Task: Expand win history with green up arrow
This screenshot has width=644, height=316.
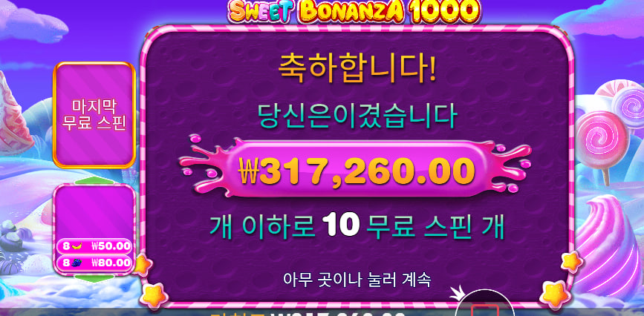Action: tap(94, 180)
